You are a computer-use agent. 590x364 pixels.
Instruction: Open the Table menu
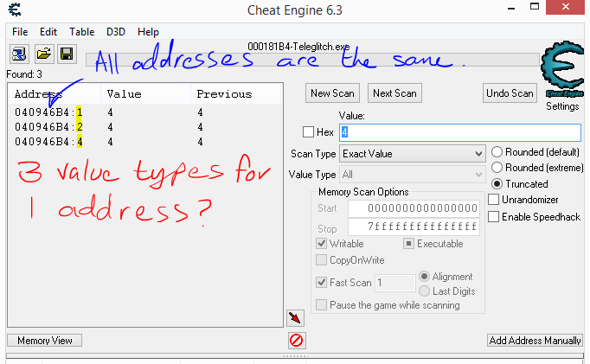click(x=82, y=31)
